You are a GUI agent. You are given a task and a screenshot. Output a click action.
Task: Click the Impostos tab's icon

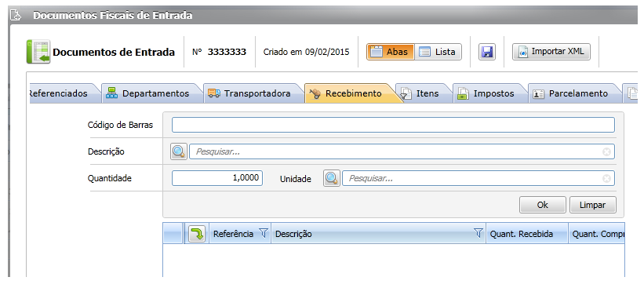click(x=463, y=93)
